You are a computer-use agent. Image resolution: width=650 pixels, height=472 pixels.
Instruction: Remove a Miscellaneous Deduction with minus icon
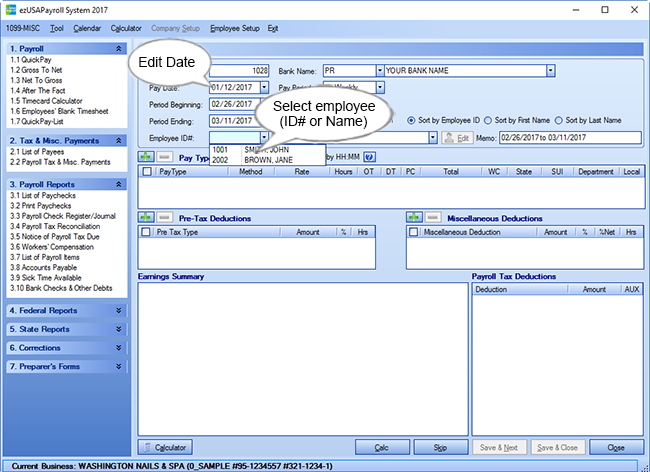[x=431, y=217]
